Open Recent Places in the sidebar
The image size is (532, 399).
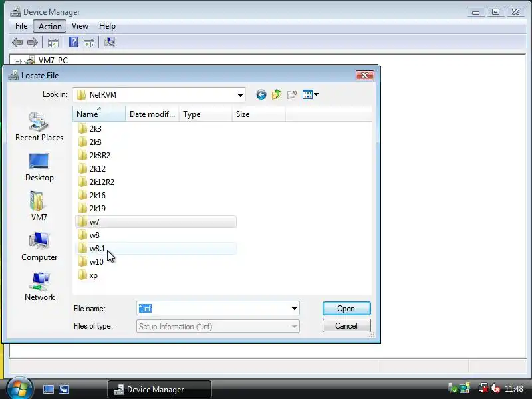pyautogui.click(x=39, y=126)
